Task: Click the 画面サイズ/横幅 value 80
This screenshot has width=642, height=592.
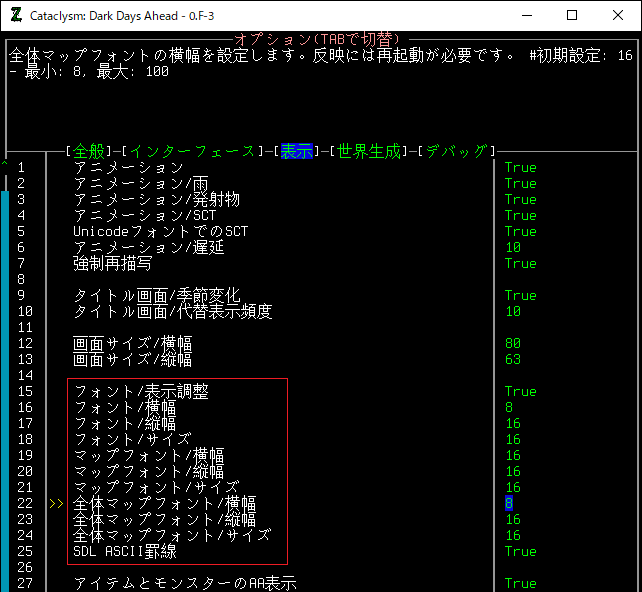Action: click(x=513, y=343)
